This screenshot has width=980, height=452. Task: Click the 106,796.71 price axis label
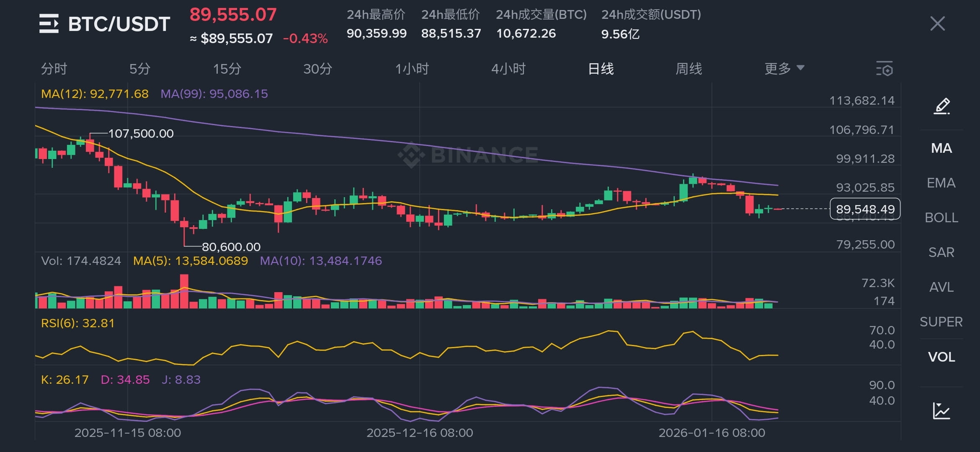[x=862, y=130]
